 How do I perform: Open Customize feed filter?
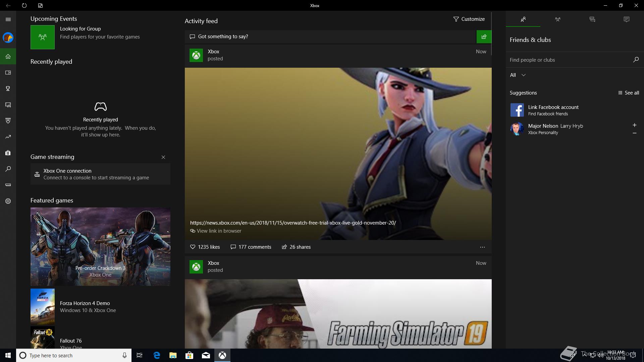(469, 19)
